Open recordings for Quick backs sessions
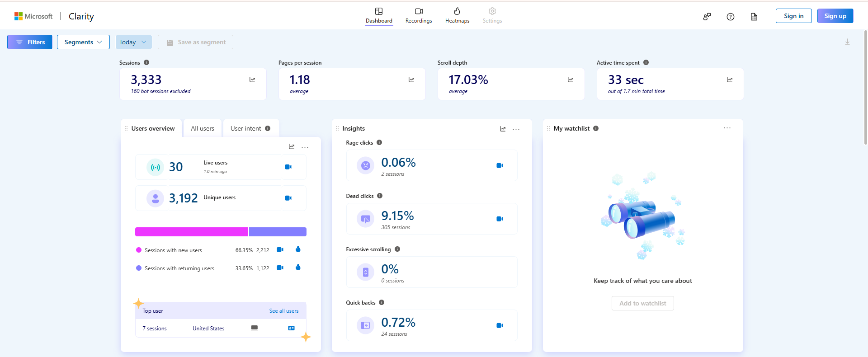 pos(500,325)
